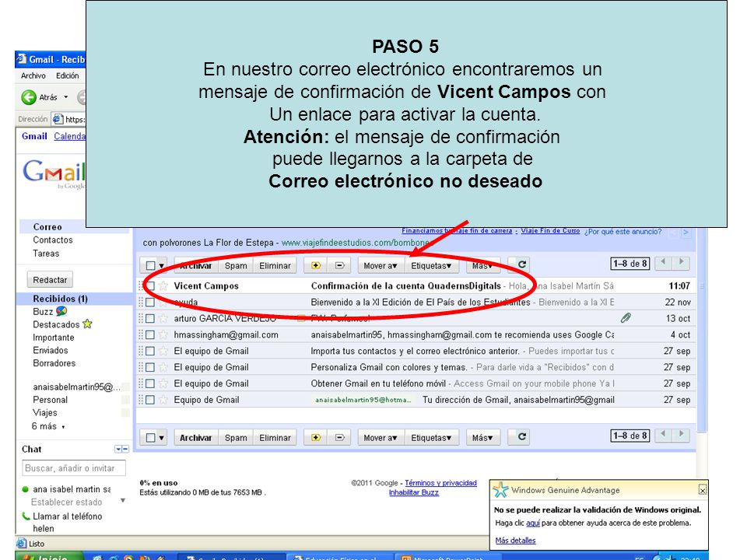Viewport: 747px width, 560px height.
Task: Tick the checkbox of arturo GARCIA VERDEJO message
Action: coord(150,318)
